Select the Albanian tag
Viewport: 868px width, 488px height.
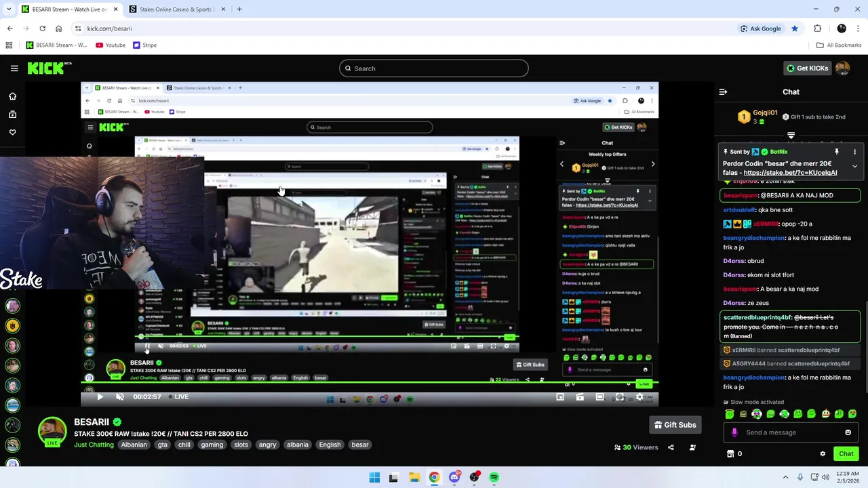[134, 445]
